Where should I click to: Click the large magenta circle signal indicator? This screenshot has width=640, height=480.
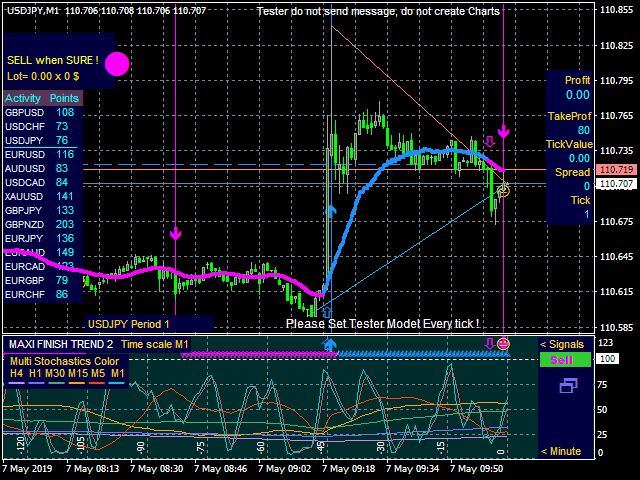pos(117,64)
